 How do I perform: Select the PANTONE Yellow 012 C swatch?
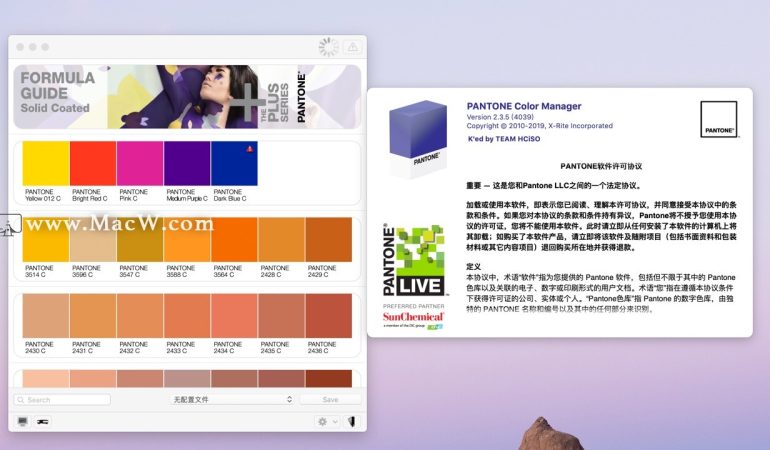coord(46,164)
